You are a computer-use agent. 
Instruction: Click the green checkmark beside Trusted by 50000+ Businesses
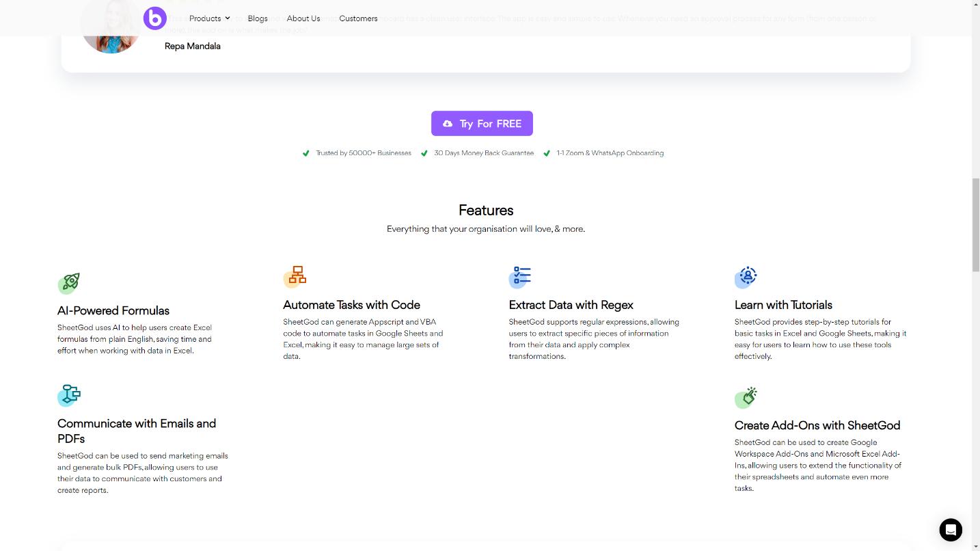(306, 153)
